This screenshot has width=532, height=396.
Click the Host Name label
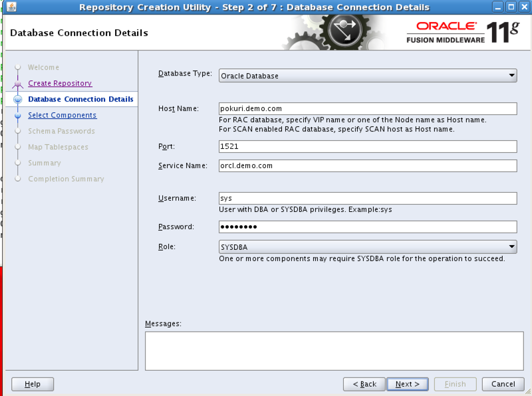coord(178,108)
